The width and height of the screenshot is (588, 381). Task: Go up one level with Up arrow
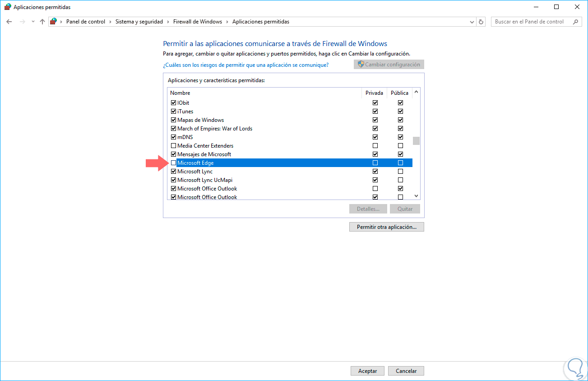[x=42, y=22]
